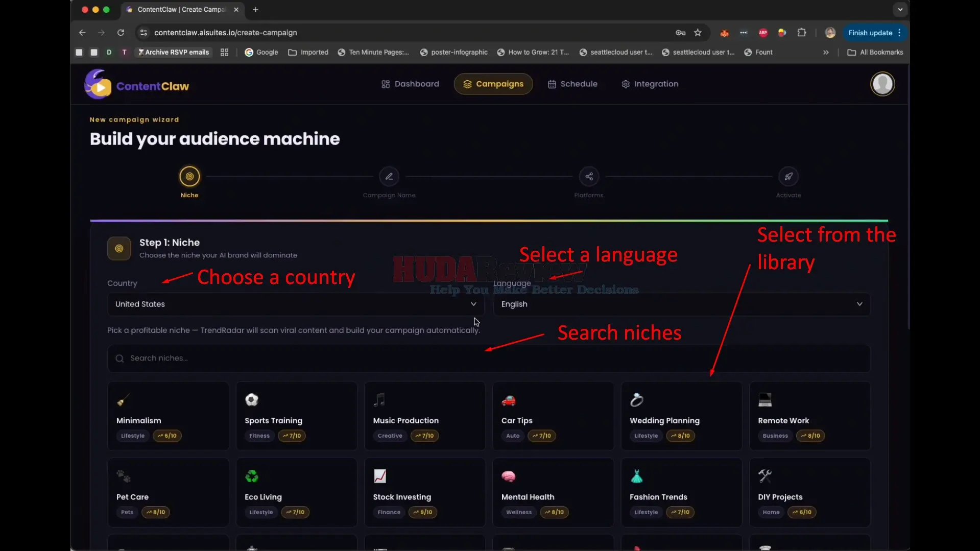Click the Fashion Trends dress icon

tap(636, 476)
